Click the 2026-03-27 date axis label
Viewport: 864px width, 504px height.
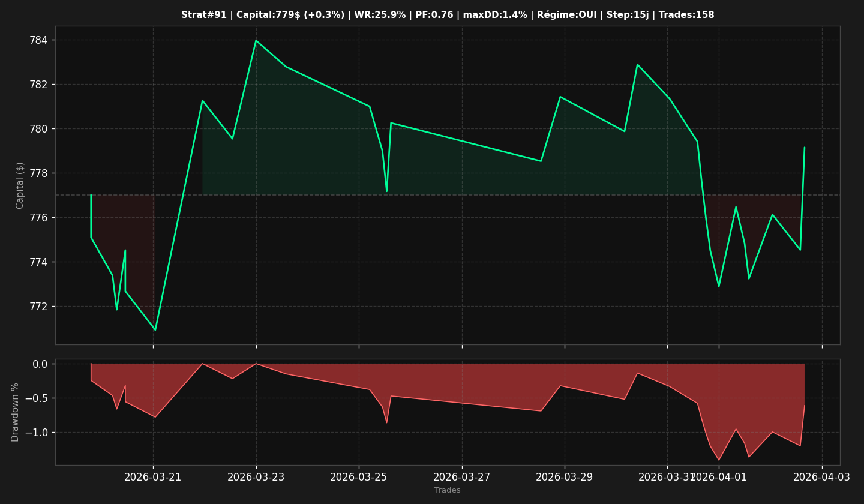(x=462, y=477)
